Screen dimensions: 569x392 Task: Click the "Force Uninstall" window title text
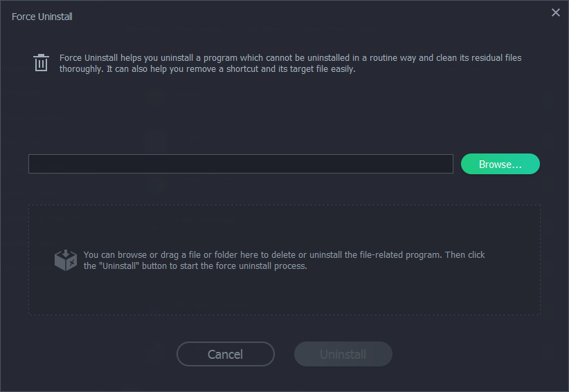click(42, 16)
